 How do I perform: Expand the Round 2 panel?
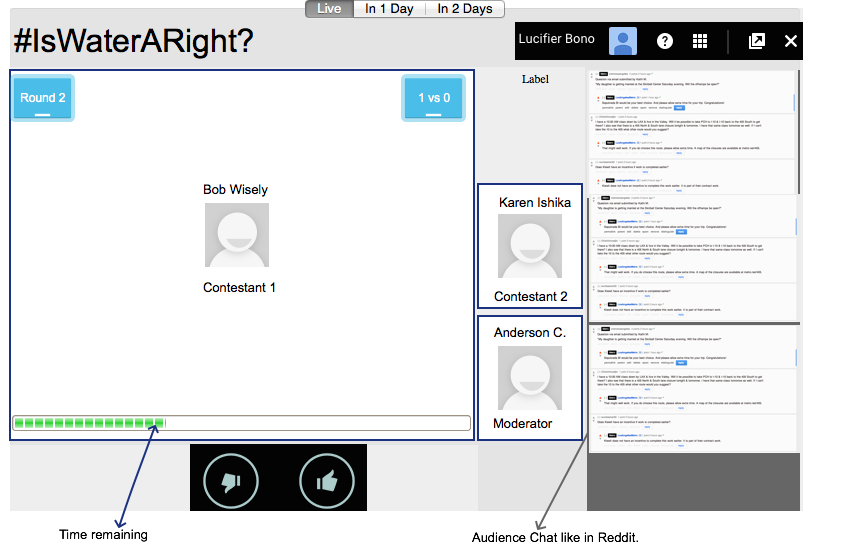coord(43,99)
